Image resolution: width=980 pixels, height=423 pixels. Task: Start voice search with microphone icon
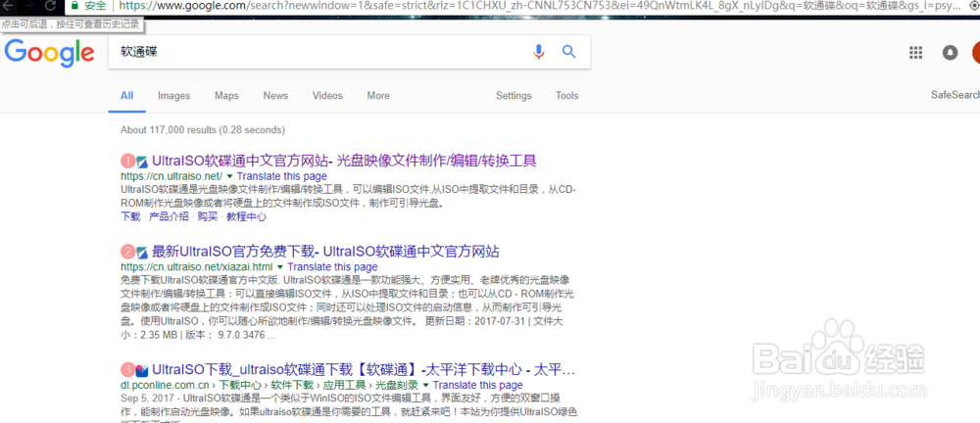[x=539, y=52]
